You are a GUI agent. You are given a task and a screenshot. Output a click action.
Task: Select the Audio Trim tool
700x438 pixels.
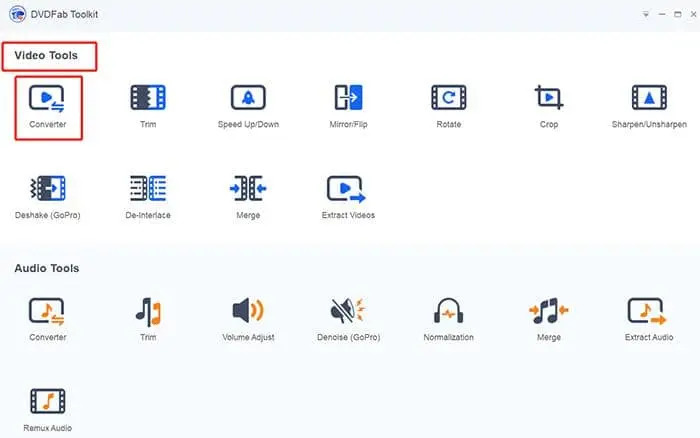click(x=148, y=312)
